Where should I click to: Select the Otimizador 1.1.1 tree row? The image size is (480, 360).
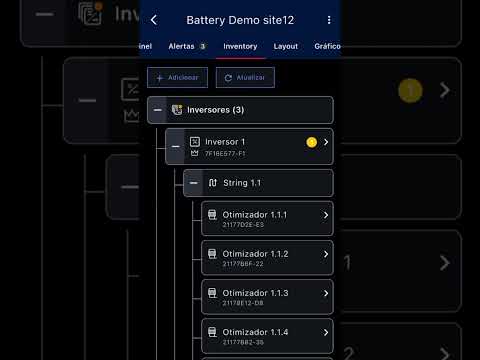267,218
